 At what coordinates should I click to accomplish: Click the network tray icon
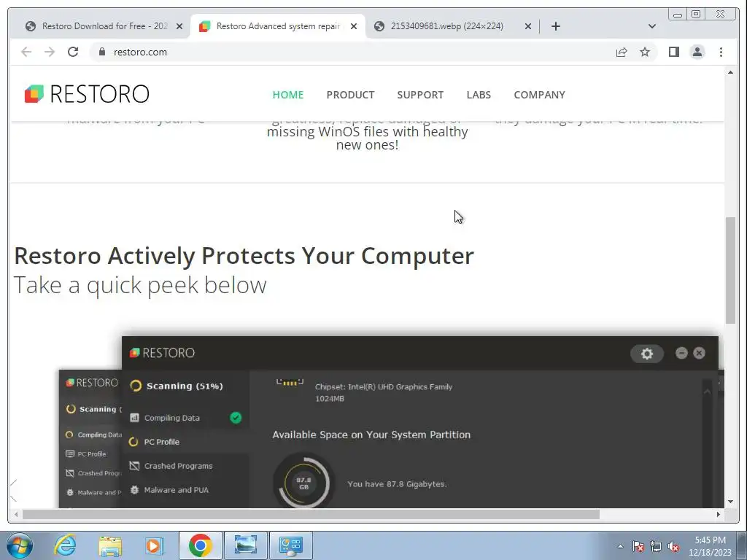point(656,546)
